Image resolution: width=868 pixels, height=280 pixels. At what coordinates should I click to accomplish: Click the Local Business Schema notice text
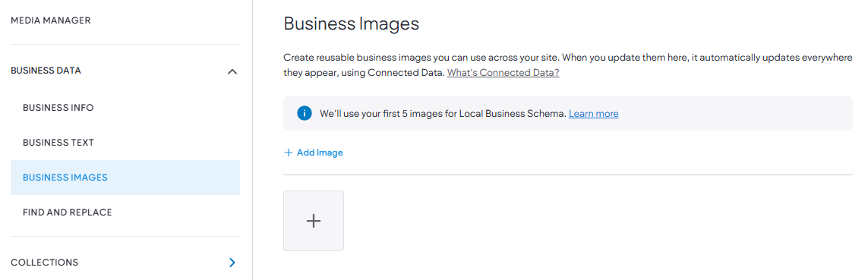tap(443, 113)
